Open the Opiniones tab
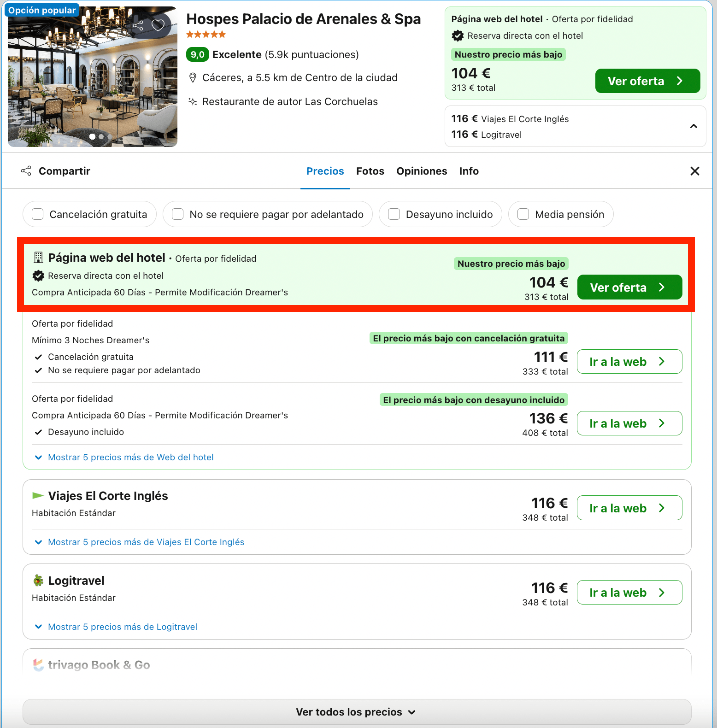 (x=422, y=171)
